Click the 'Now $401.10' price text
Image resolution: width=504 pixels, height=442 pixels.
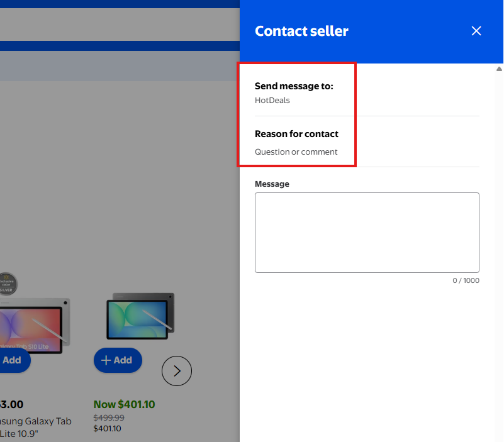coord(124,404)
